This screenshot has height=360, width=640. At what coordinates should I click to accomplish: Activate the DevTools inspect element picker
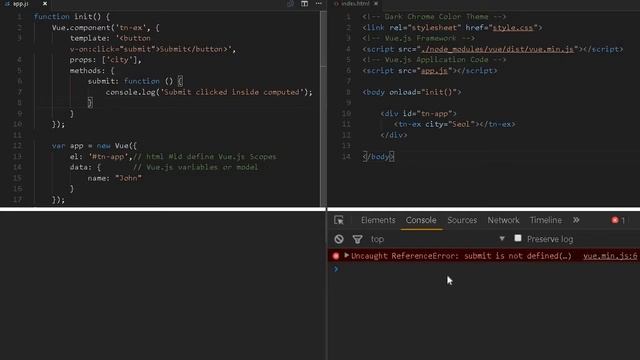tap(339, 220)
